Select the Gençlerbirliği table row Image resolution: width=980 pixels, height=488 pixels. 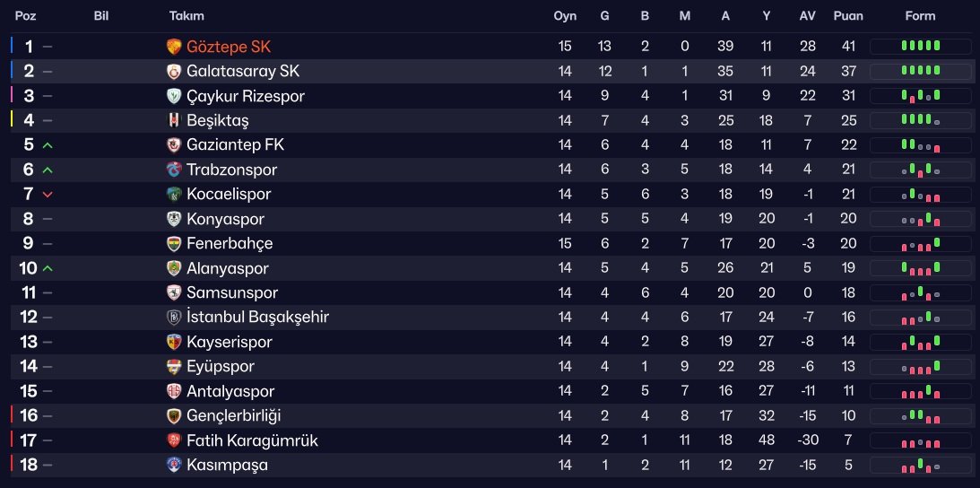coord(492,416)
